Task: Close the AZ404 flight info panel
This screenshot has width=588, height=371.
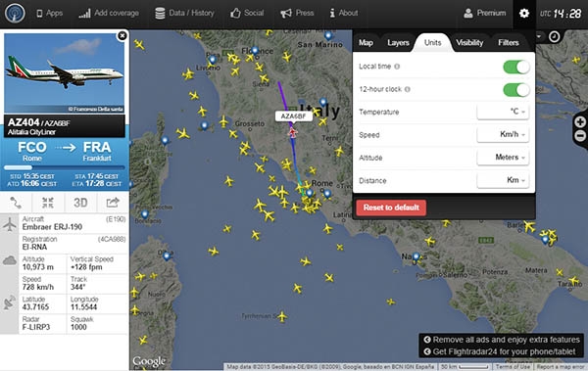Action: [122, 36]
